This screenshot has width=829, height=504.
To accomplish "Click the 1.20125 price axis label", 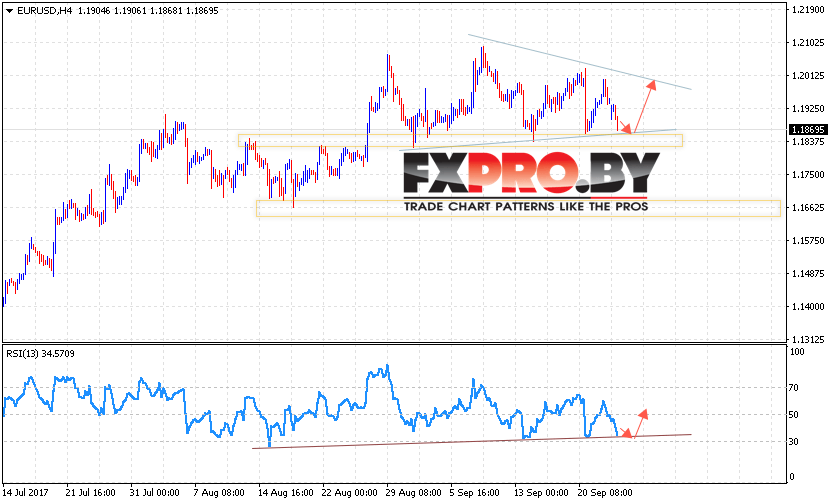I will (808, 76).
